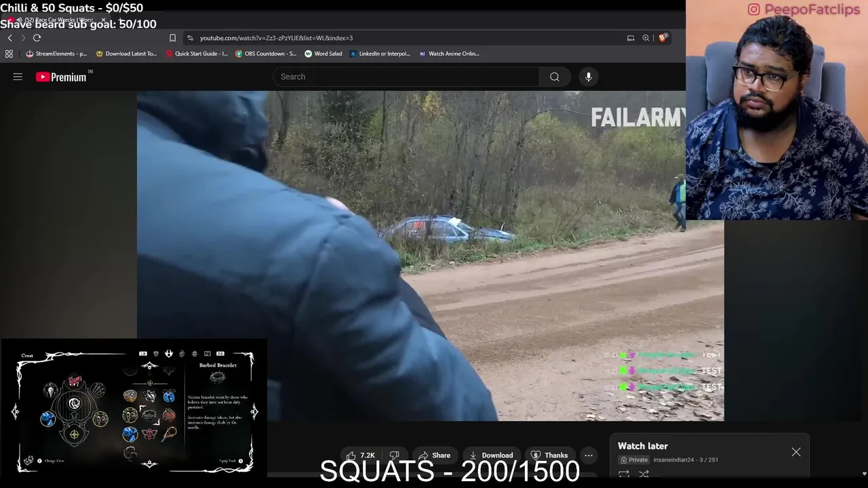
Task: Toggle shuffle playlist in Watch later
Action: point(644,474)
